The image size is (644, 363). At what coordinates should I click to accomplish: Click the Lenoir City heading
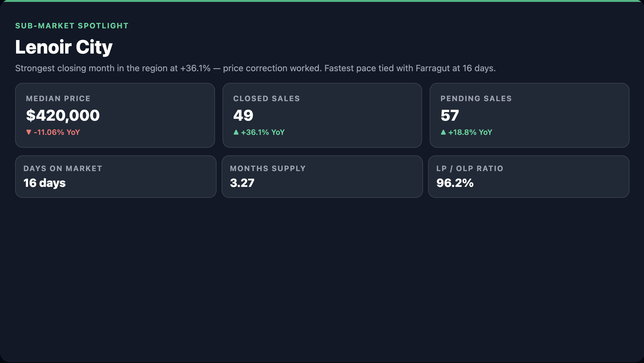click(64, 47)
